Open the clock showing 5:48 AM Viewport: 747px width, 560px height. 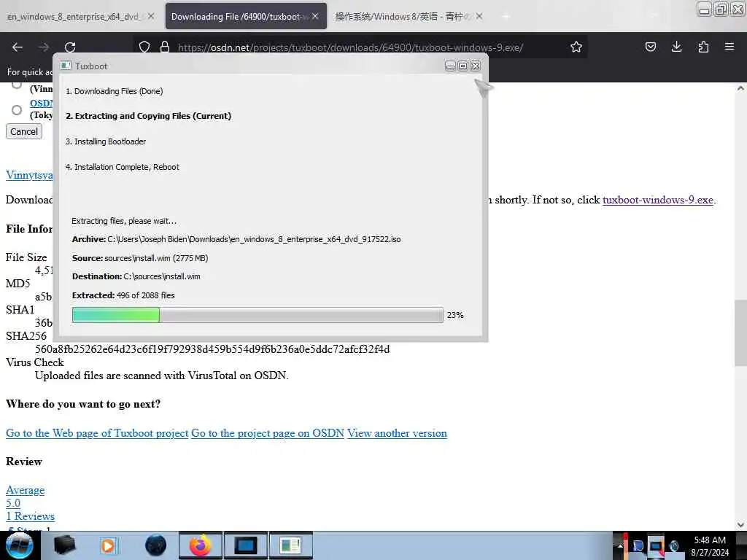(710, 546)
